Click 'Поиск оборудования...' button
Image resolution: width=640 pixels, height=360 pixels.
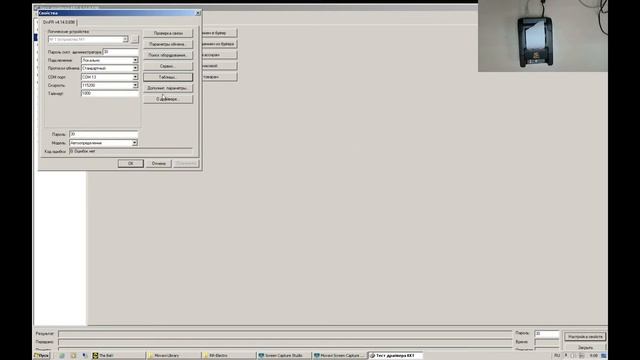pyautogui.click(x=168, y=55)
